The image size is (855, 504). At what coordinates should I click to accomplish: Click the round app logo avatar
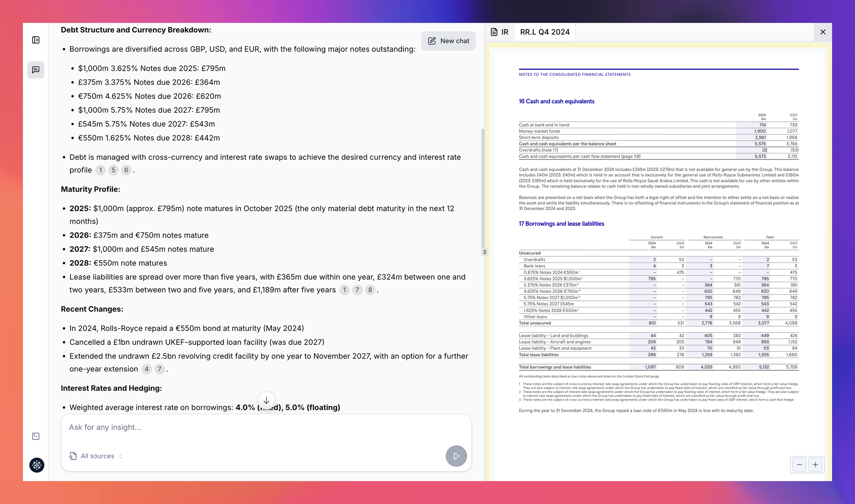pos(37,465)
